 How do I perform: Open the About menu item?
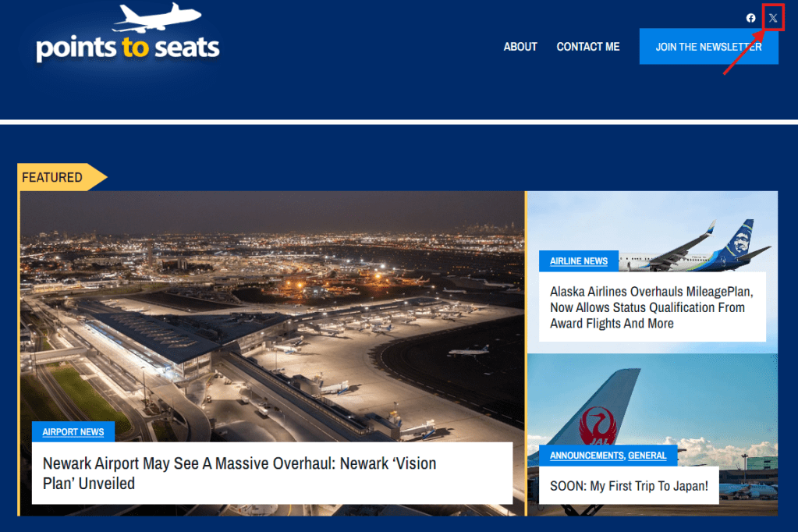(520, 47)
